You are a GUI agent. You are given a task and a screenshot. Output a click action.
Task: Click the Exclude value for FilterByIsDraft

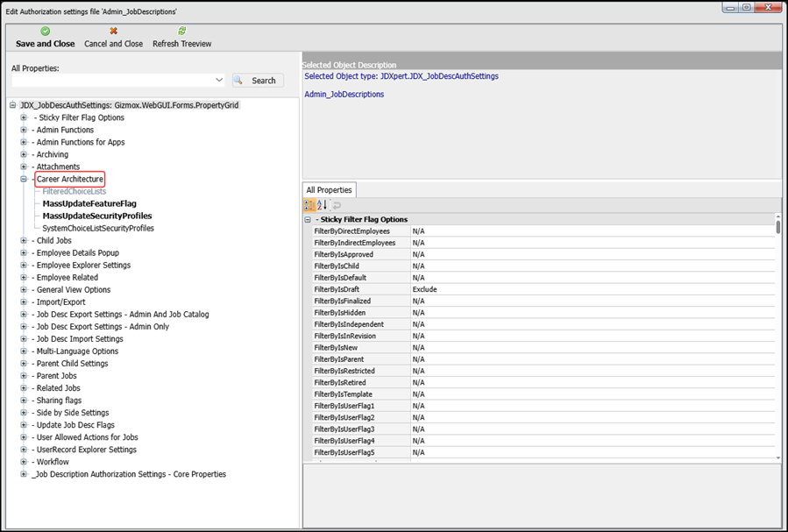point(424,289)
